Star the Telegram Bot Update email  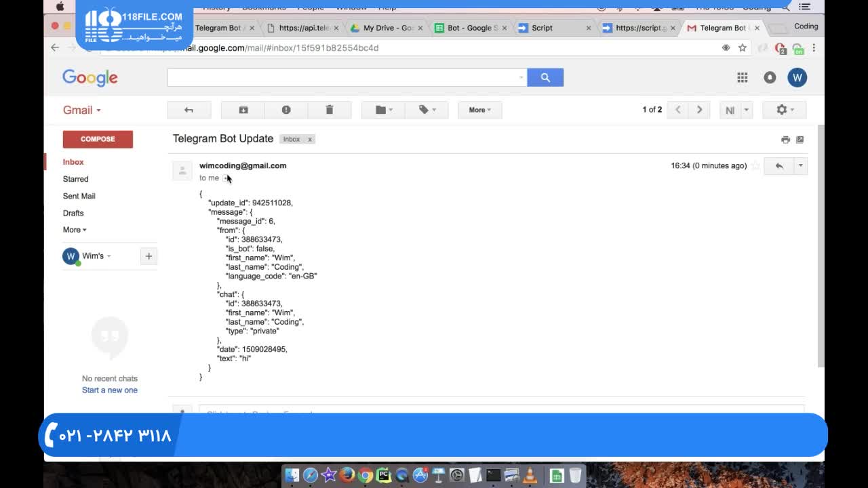tap(755, 166)
